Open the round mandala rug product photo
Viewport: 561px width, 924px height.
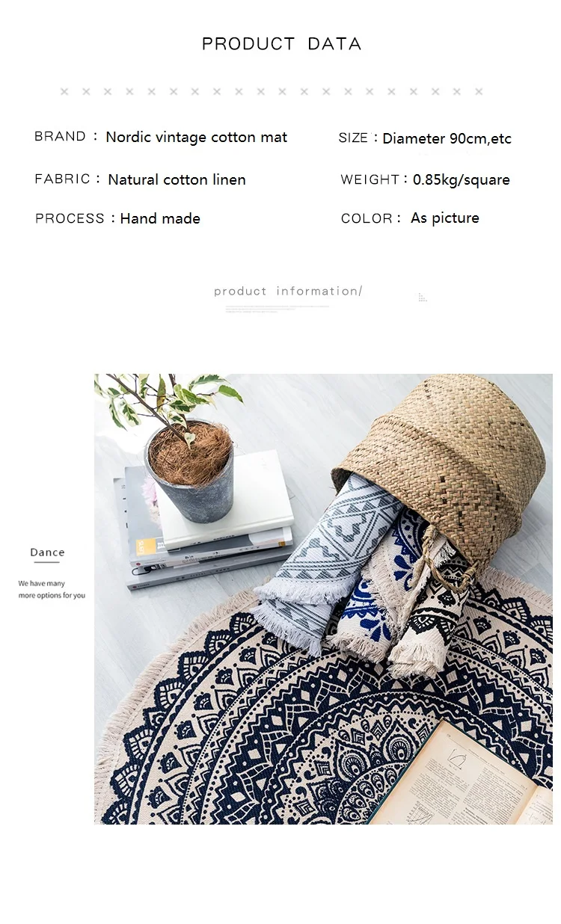323,599
